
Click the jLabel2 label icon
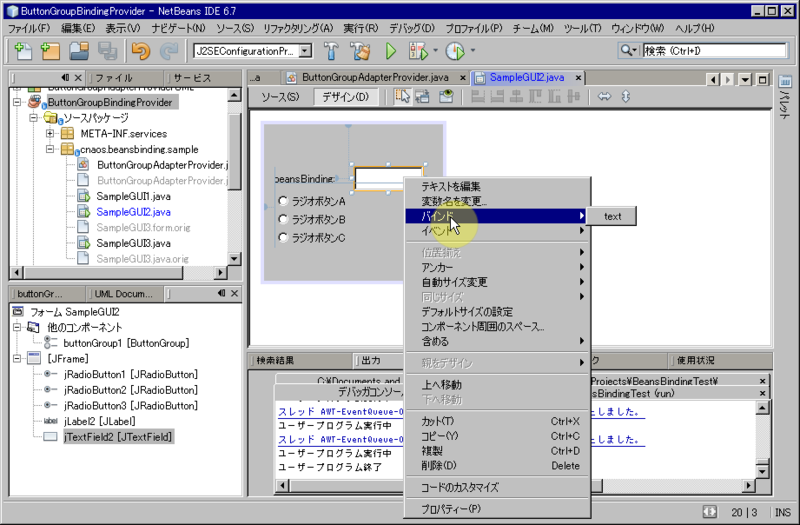click(x=51, y=421)
